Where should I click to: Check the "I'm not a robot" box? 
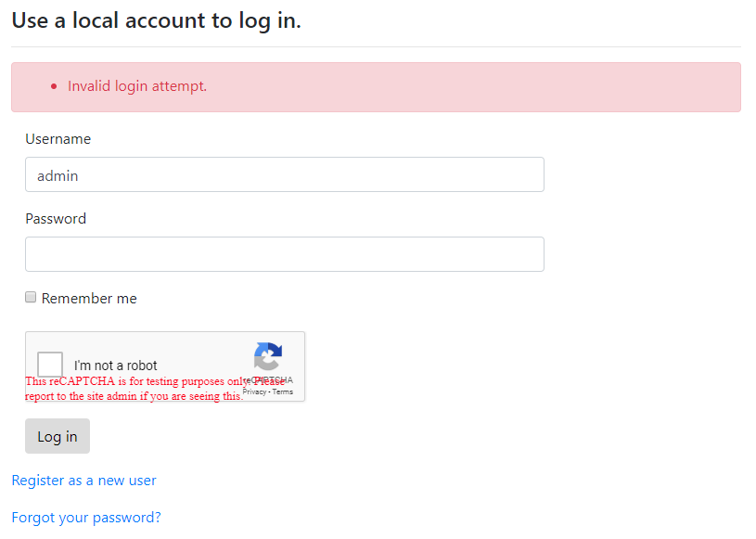(x=50, y=364)
